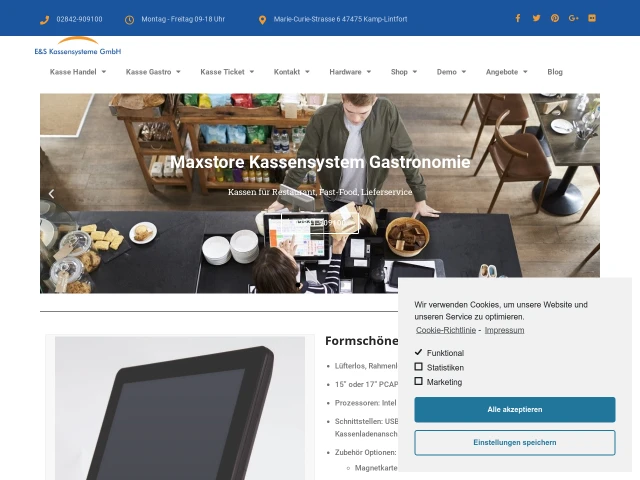Image resolution: width=640 pixels, height=480 pixels.
Task: Open the Cookie-Richtlinie link
Action: 446,330
